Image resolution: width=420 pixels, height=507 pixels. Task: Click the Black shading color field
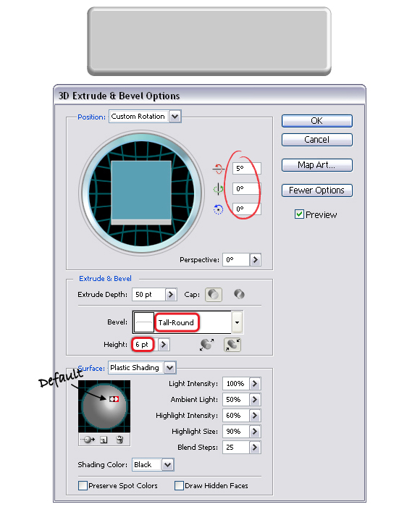click(x=147, y=465)
